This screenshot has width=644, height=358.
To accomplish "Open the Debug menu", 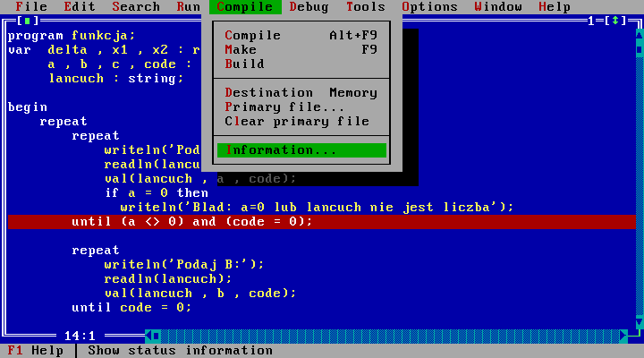I will pos(309,6).
